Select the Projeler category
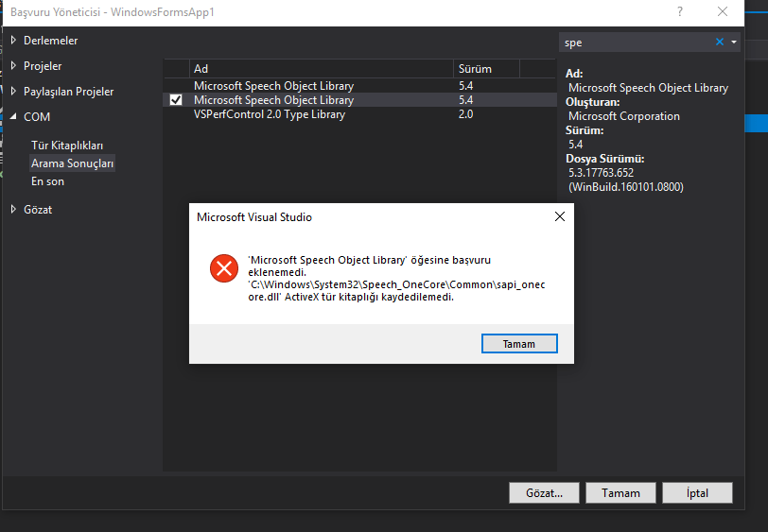Screen dimensions: 768x532 [43, 65]
